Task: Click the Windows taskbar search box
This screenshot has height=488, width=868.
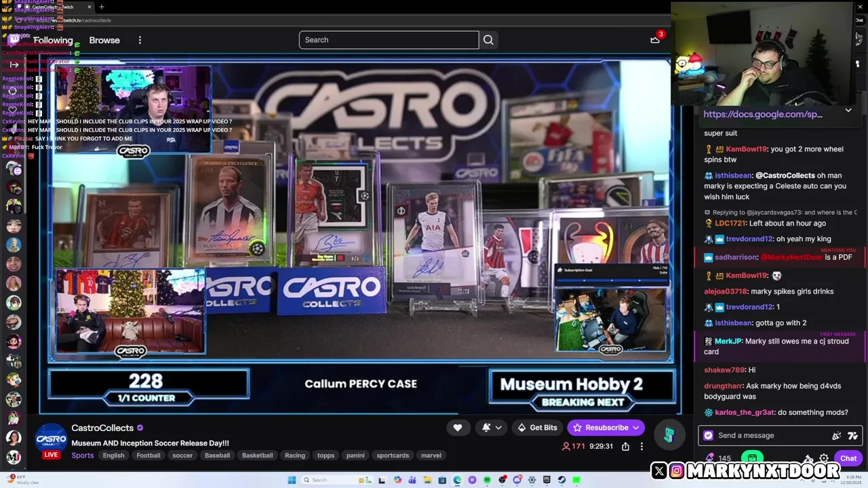Action: point(337,480)
